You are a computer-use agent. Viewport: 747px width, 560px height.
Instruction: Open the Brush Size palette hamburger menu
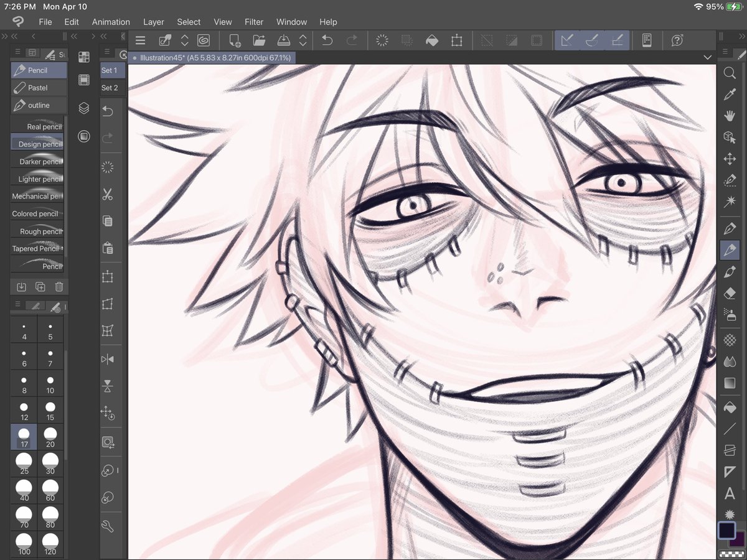[x=17, y=305]
